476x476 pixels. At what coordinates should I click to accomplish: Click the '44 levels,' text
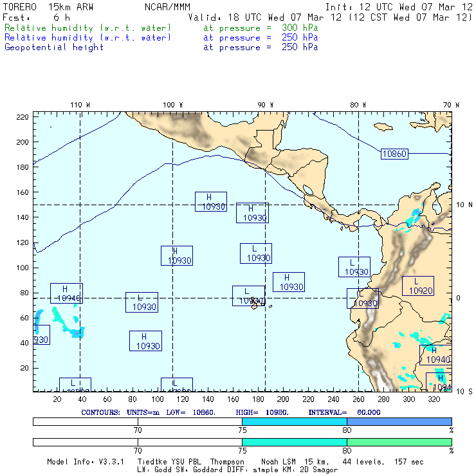click(x=363, y=462)
